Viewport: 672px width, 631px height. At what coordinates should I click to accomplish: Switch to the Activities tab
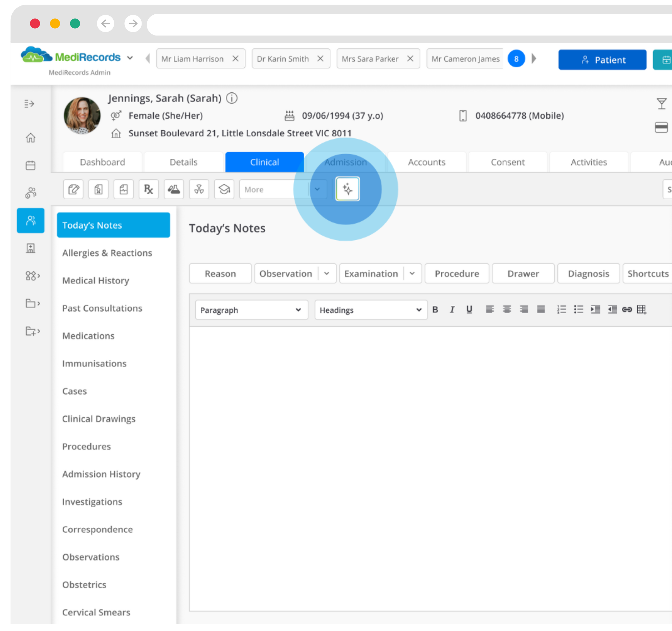(588, 162)
